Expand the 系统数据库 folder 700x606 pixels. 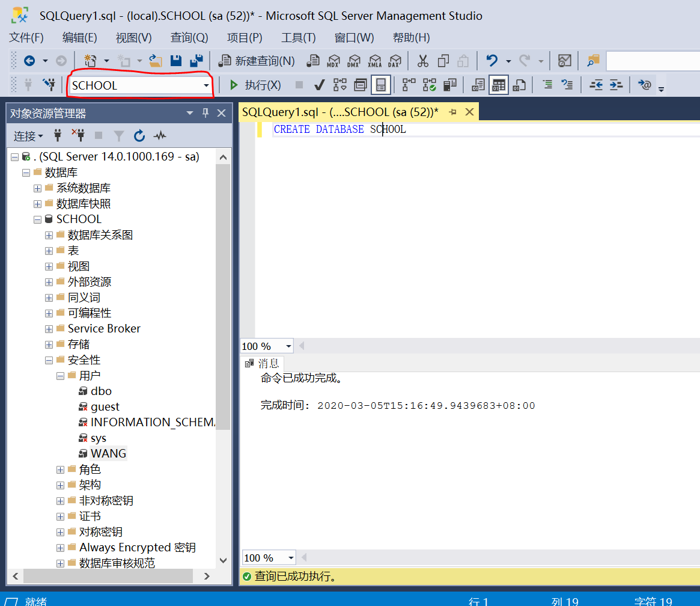point(37,188)
